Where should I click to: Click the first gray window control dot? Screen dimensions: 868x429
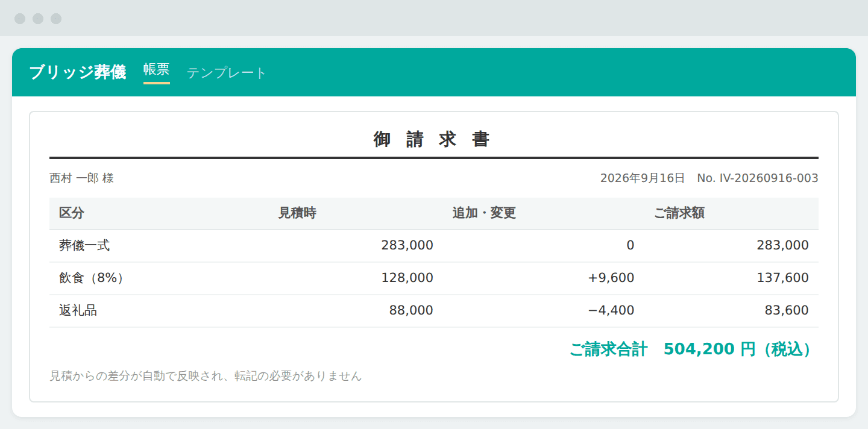[x=20, y=19]
